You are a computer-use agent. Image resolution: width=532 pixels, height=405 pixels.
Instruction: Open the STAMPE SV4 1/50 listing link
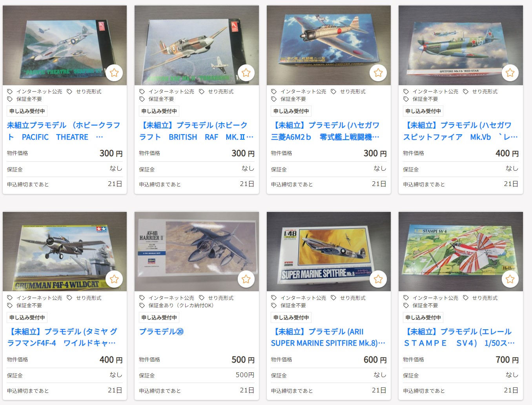459,337
